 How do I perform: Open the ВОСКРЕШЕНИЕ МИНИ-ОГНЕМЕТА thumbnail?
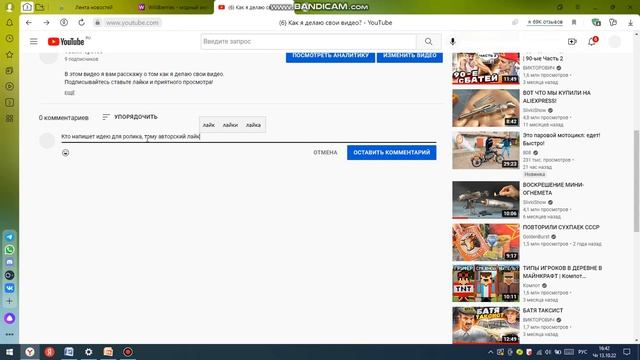(485, 200)
